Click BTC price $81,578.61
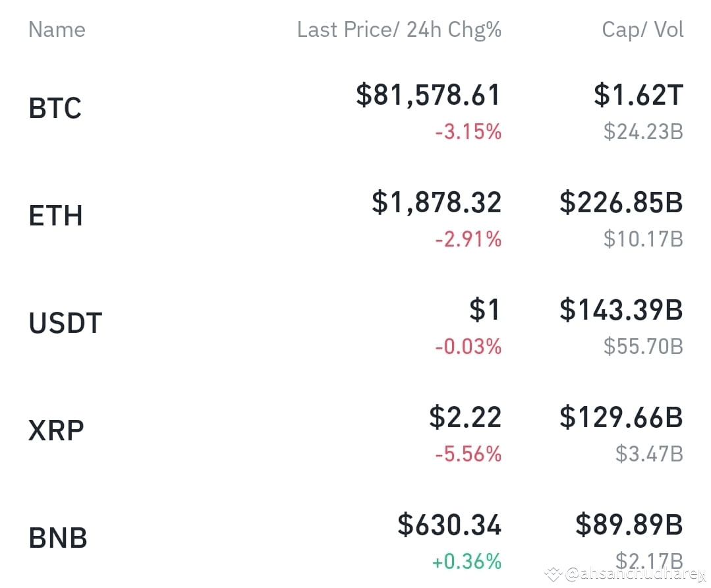 tap(428, 96)
